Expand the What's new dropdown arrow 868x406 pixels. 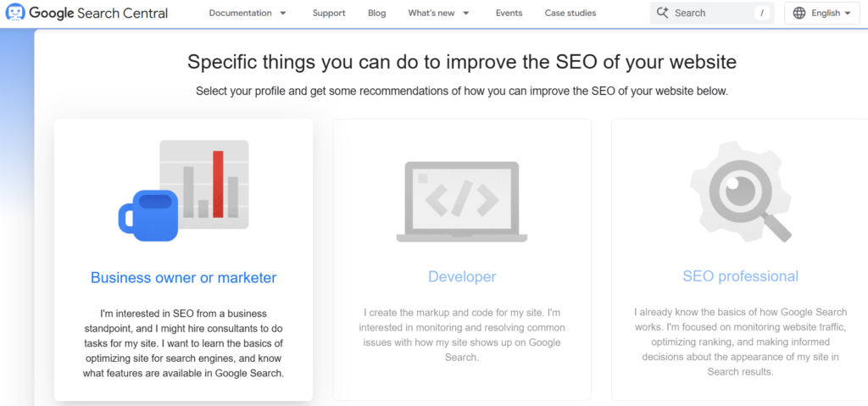(466, 13)
